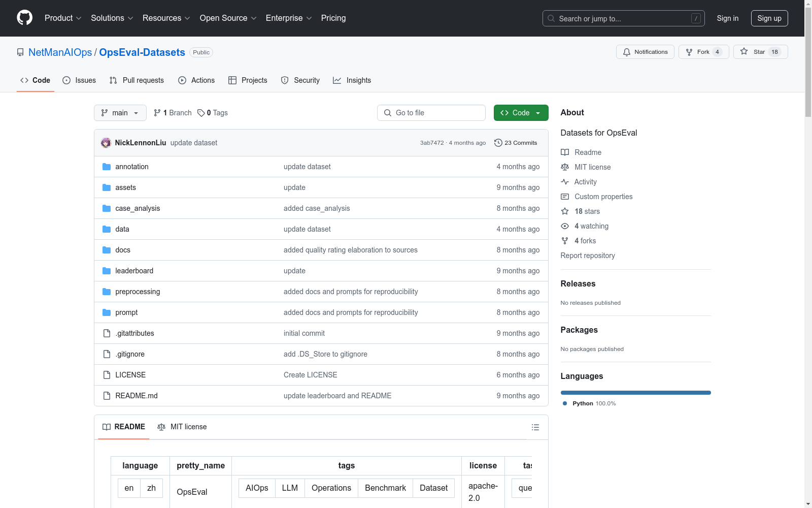Viewport: 812px width, 508px height.
Task: Click the Notifications bell icon
Action: [627, 52]
